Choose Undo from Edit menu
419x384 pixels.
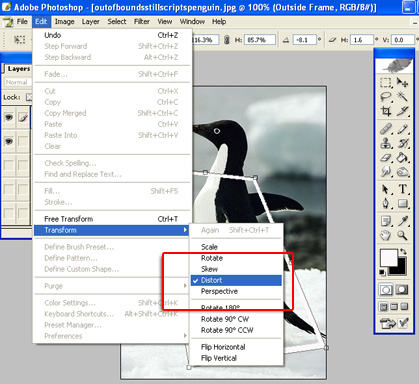[x=112, y=35]
